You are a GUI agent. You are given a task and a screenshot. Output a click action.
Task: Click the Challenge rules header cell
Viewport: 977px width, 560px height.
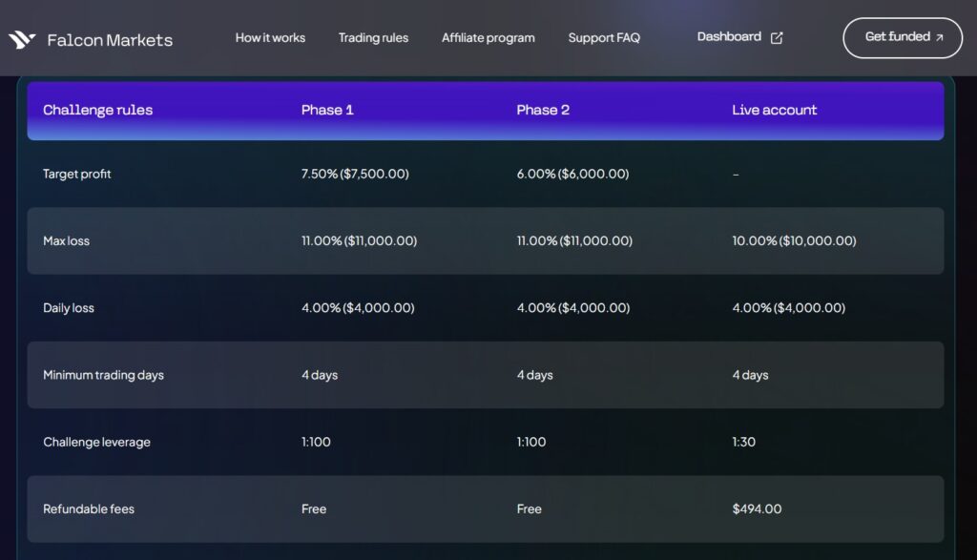click(97, 110)
